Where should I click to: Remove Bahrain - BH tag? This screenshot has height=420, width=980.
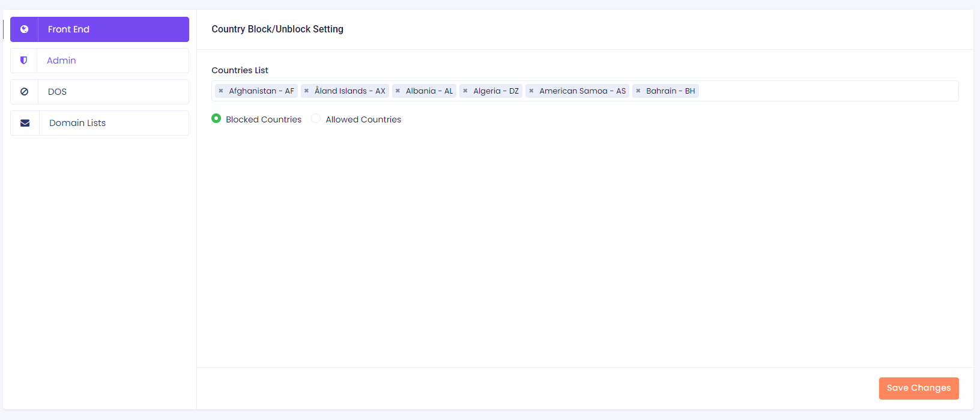(638, 91)
